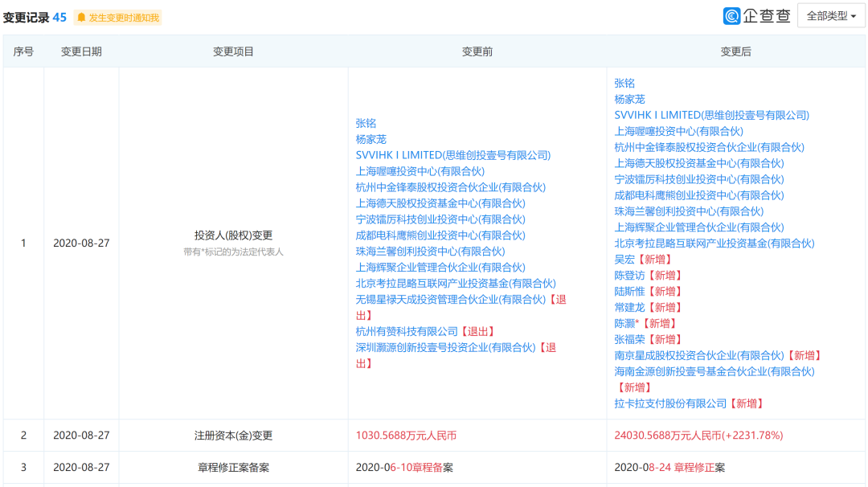Screen dimensions: 868x487
Task: Open newly added 吴宏 link
Action: pyautogui.click(x=624, y=260)
